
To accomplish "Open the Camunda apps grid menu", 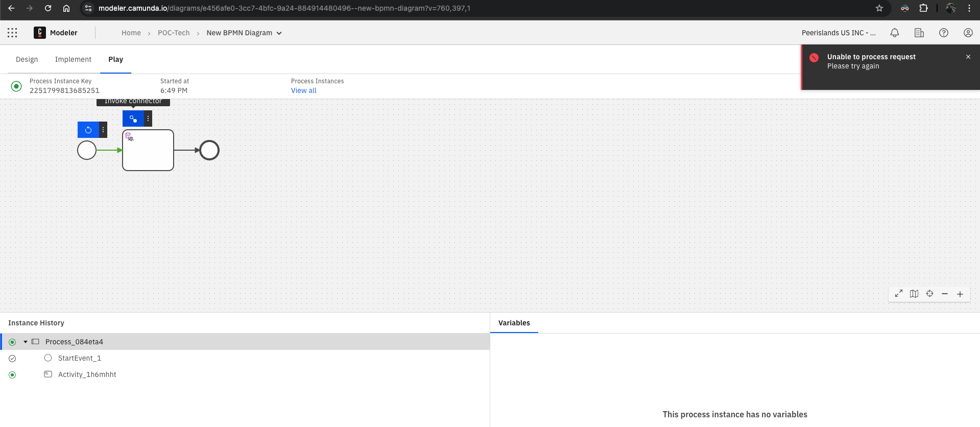I will click(x=12, y=33).
